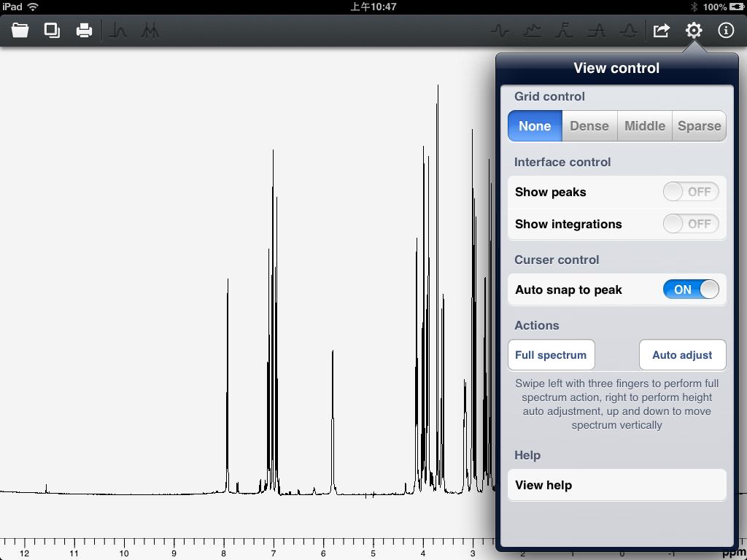Tap the spectrum peak just below 6 ppm

333,421
